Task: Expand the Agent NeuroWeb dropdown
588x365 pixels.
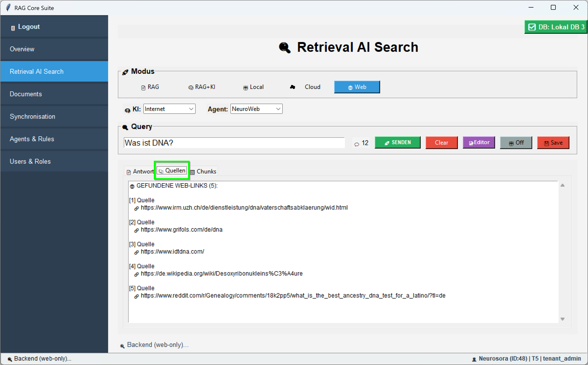Action: click(x=256, y=109)
